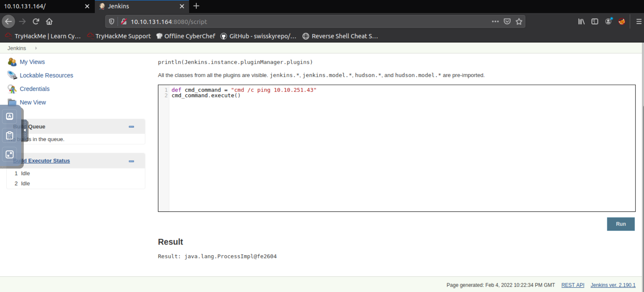Collapse the side overlay panel handle
644x292 pixels.
click(x=25, y=130)
